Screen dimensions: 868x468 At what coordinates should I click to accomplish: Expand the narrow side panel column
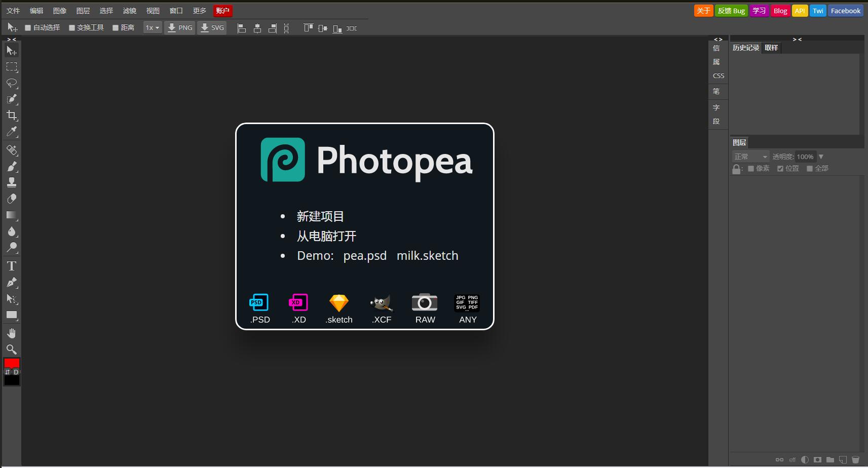click(718, 39)
